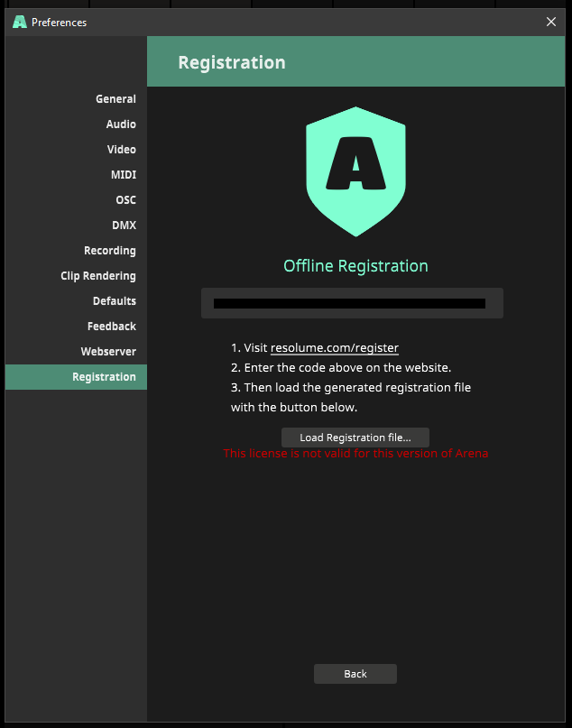Switch to Feedback preferences
The height and width of the screenshot is (728, 572).
pyautogui.click(x=112, y=327)
